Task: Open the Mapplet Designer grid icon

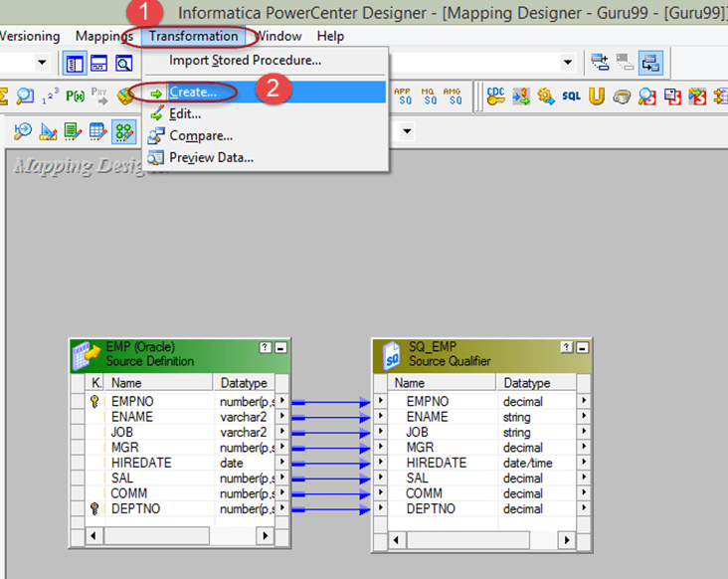Action: tap(98, 132)
